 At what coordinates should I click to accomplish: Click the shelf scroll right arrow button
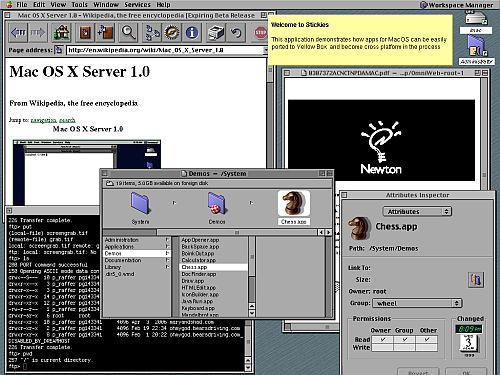328,232
